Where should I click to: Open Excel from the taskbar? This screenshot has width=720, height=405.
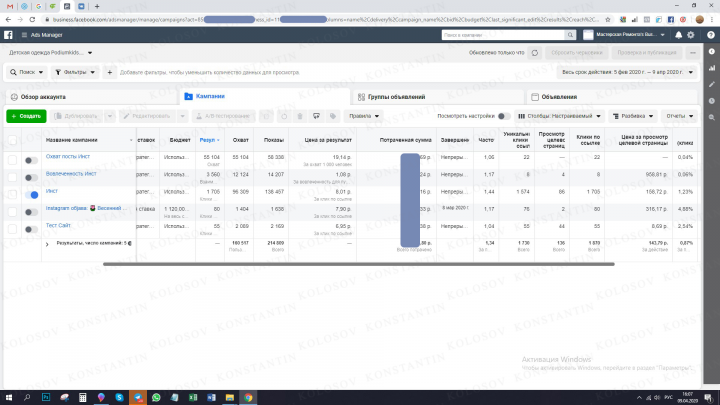(x=193, y=397)
